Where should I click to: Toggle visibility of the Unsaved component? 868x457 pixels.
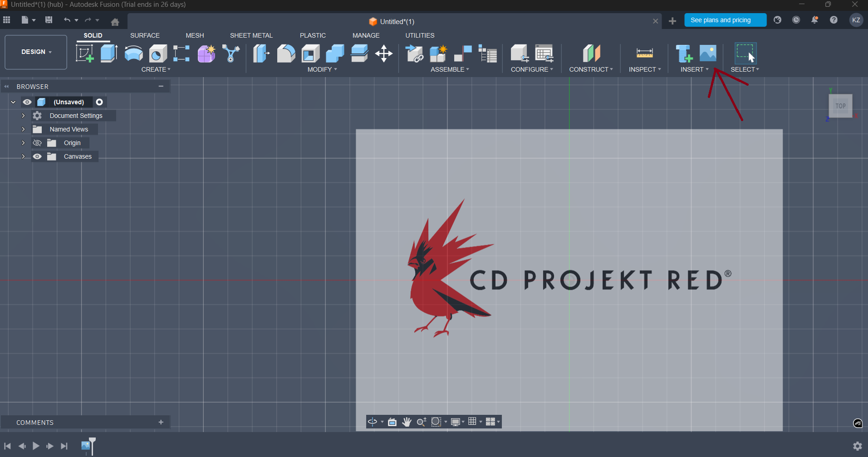[x=27, y=102]
